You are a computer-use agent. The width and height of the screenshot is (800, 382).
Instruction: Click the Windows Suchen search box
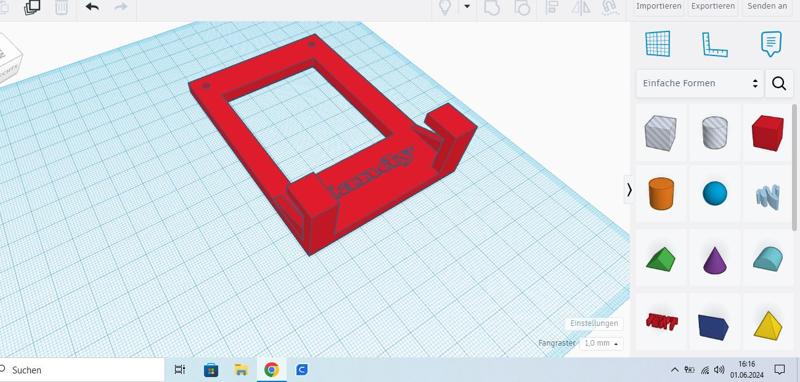(82, 370)
